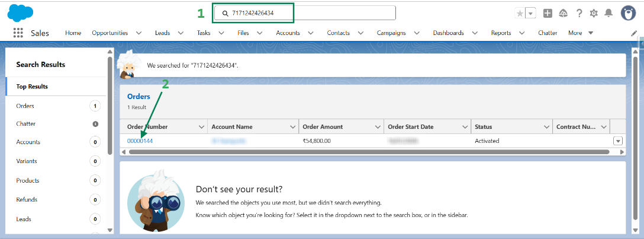Expand the Accounts tab chevron

coord(311,33)
